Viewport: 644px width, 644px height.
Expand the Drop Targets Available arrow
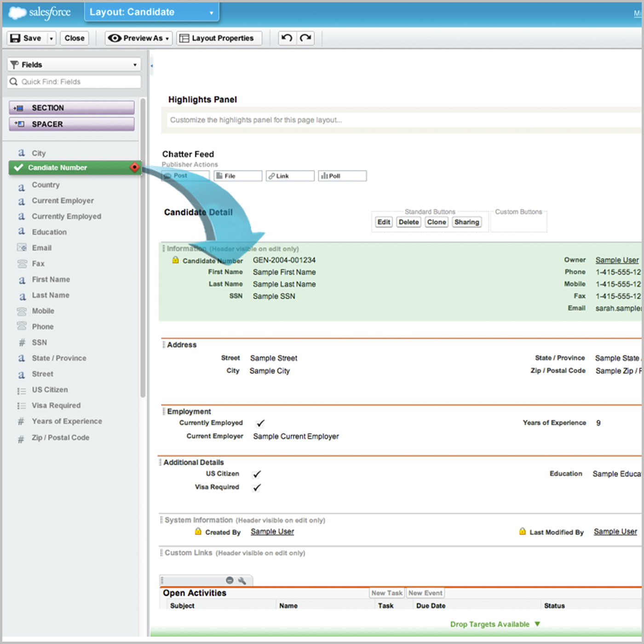(537, 624)
